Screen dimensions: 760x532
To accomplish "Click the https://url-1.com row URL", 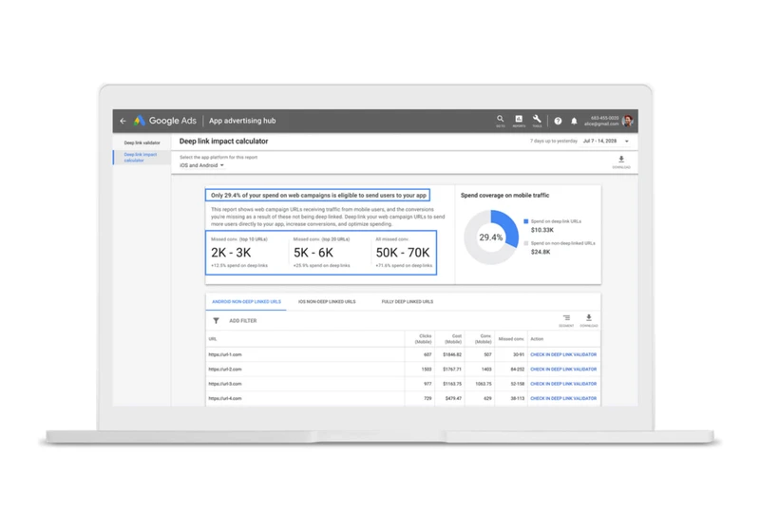I will (225, 354).
